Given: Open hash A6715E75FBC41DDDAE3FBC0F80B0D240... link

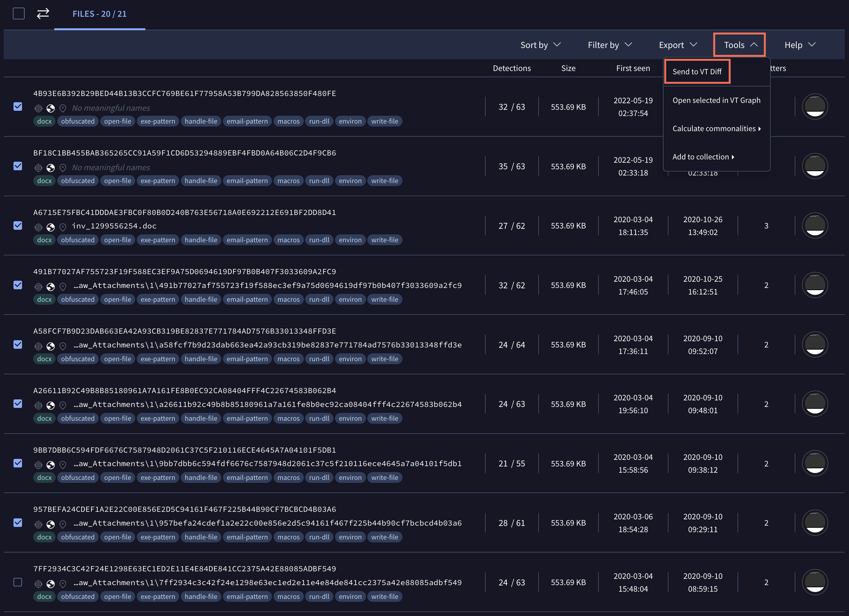Looking at the screenshot, I should [x=184, y=213].
